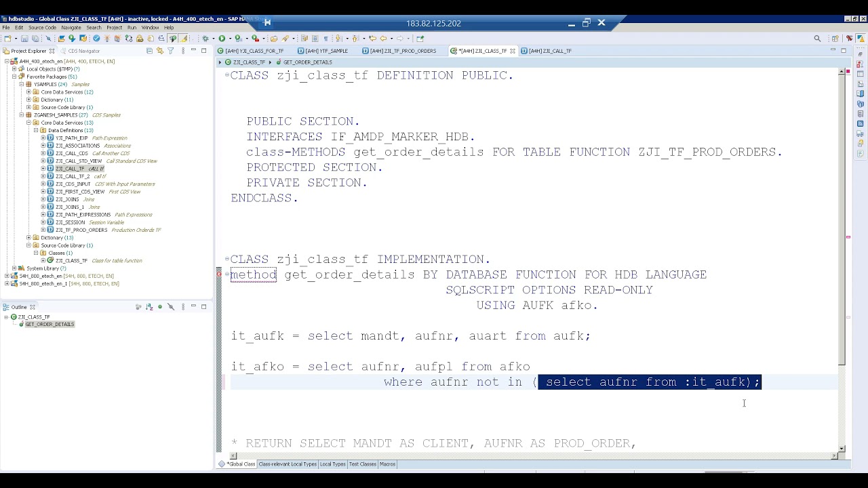Expand Local Objects ($TMP) node

(x=14, y=68)
